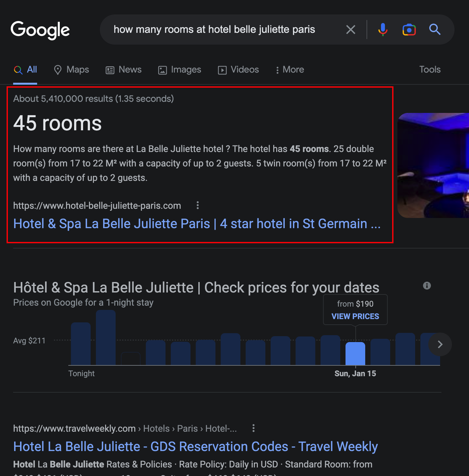This screenshot has width=469, height=476.
Task: Click the Google logo
Action: tap(40, 30)
